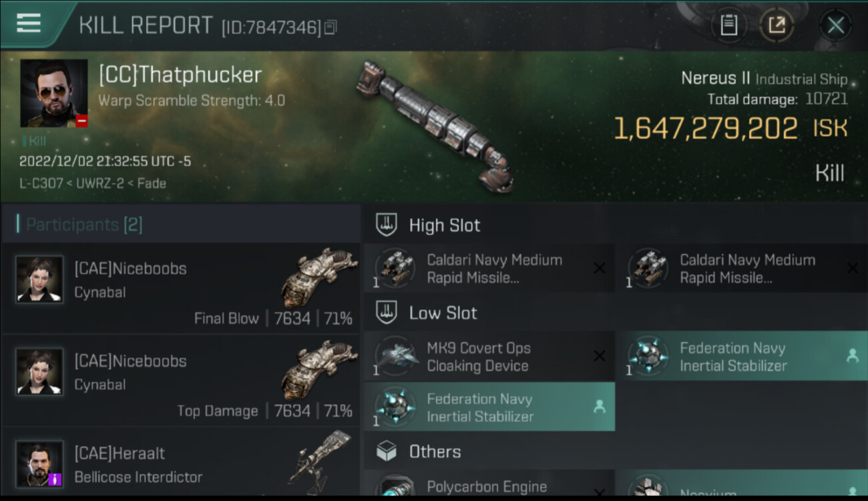Viewport: 868px width, 501px height.
Task: Tap the Polycarbon Engine item icon
Action: coord(396,486)
